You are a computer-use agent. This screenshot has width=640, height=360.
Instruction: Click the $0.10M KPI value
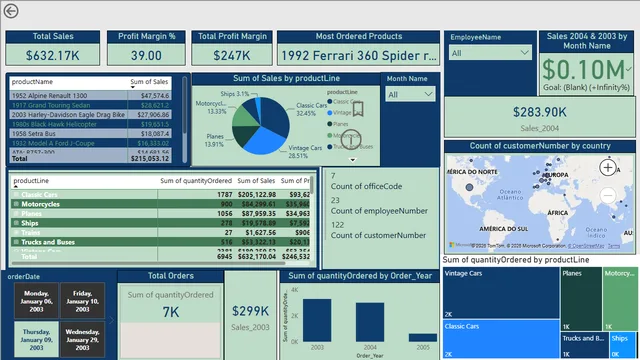(x=584, y=70)
